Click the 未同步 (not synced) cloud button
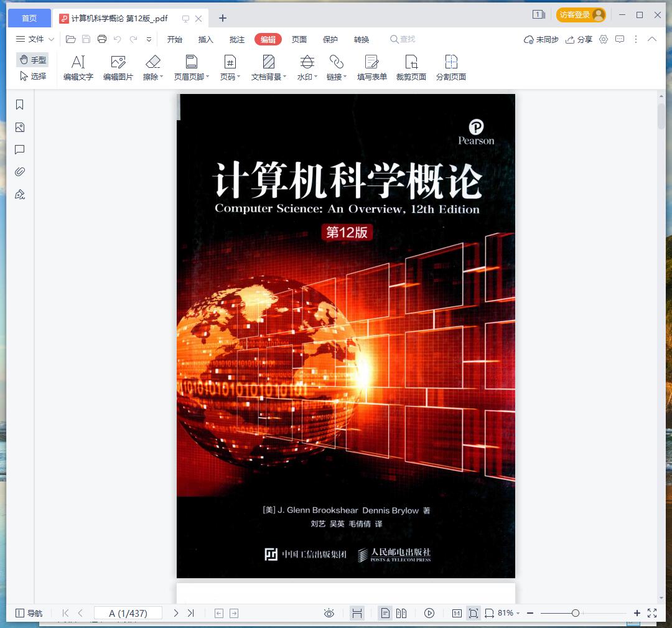 [541, 40]
